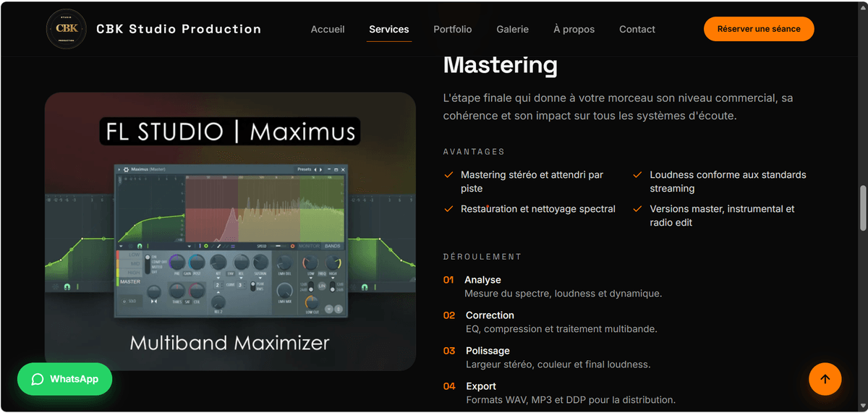The height and width of the screenshot is (413, 868).
Task: Select the Services menu item
Action: pos(389,30)
